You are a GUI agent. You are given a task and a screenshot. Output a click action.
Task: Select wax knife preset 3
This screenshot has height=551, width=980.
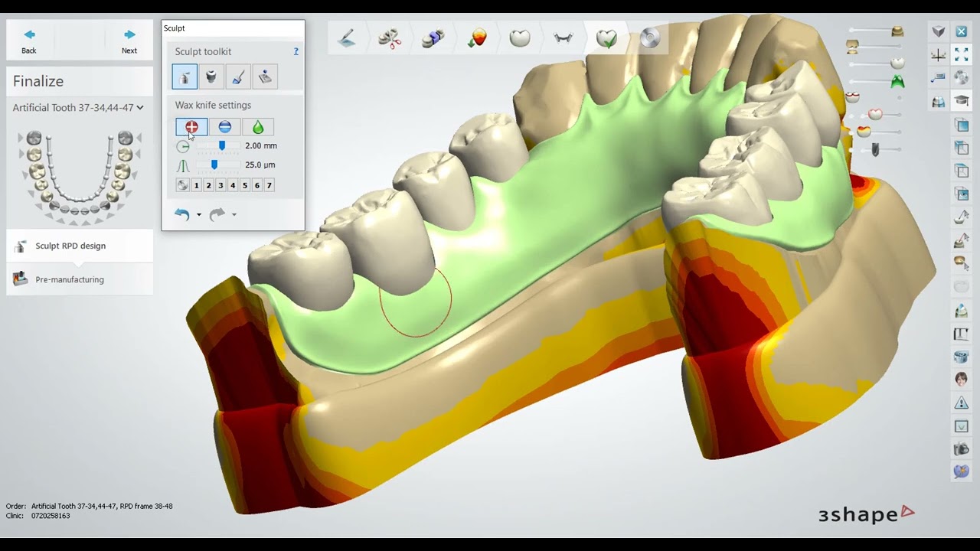pyautogui.click(x=220, y=185)
